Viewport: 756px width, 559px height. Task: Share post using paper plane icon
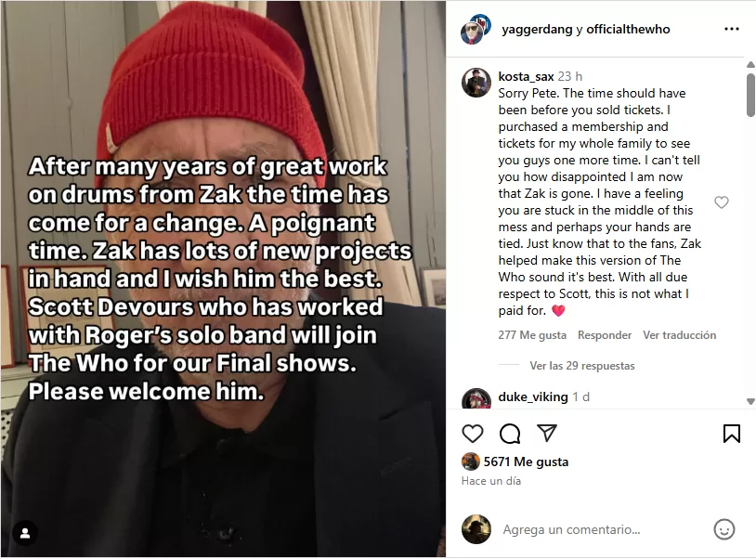tap(547, 434)
